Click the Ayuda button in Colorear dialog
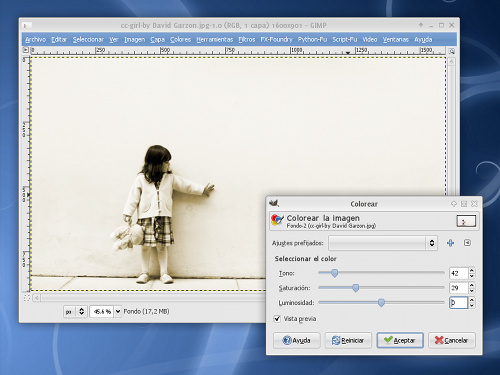 point(297,340)
